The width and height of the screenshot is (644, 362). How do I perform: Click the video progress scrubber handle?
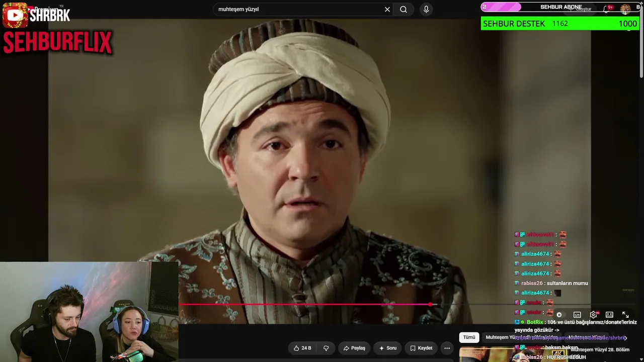[x=430, y=304]
